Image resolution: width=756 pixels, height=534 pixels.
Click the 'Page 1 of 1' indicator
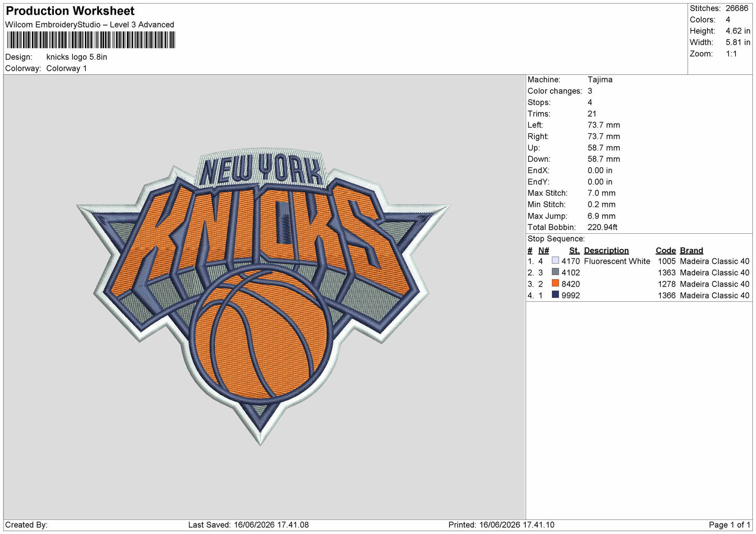[x=729, y=525]
